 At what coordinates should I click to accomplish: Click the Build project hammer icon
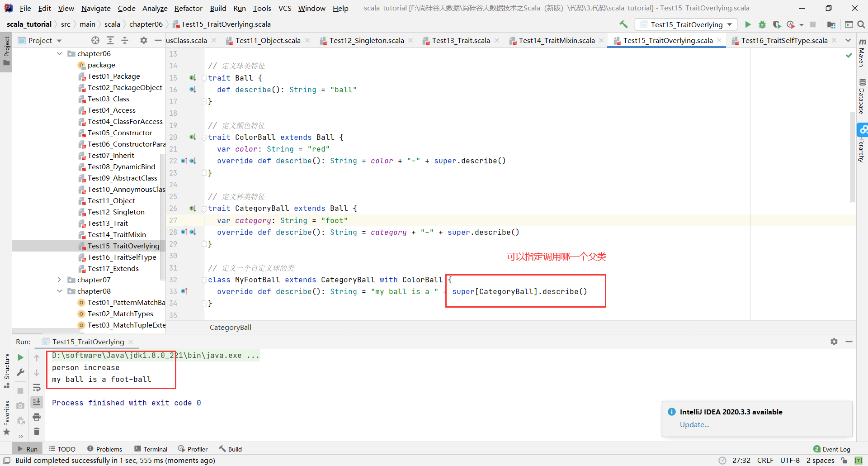tap(623, 24)
